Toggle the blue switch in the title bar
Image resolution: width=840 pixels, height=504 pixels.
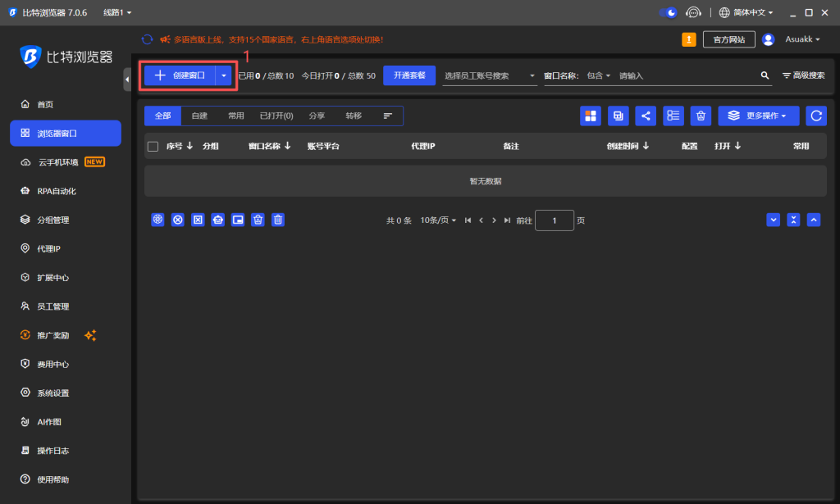[x=666, y=11]
